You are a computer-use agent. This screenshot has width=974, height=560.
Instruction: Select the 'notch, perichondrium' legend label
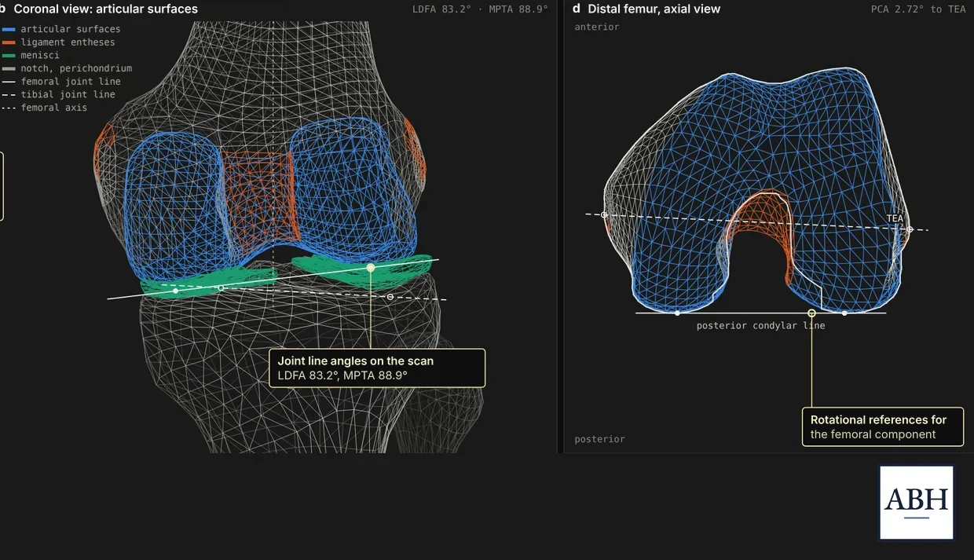76,68
